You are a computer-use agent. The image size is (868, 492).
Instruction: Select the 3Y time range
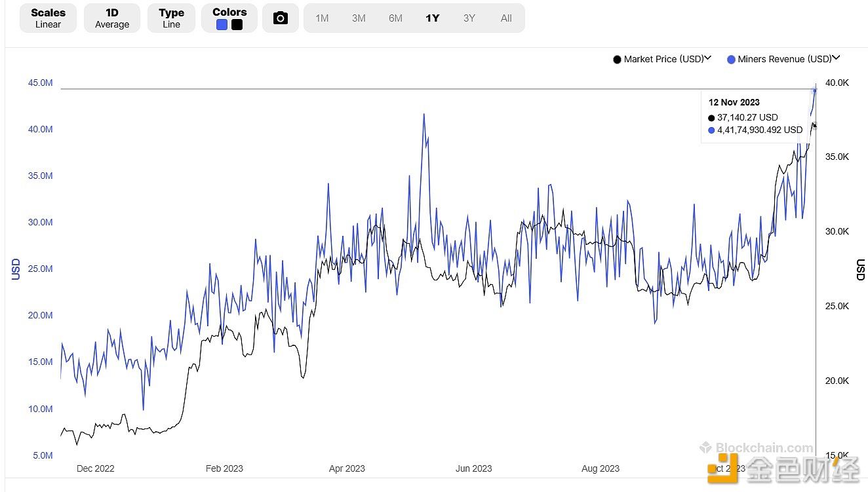pyautogui.click(x=469, y=18)
